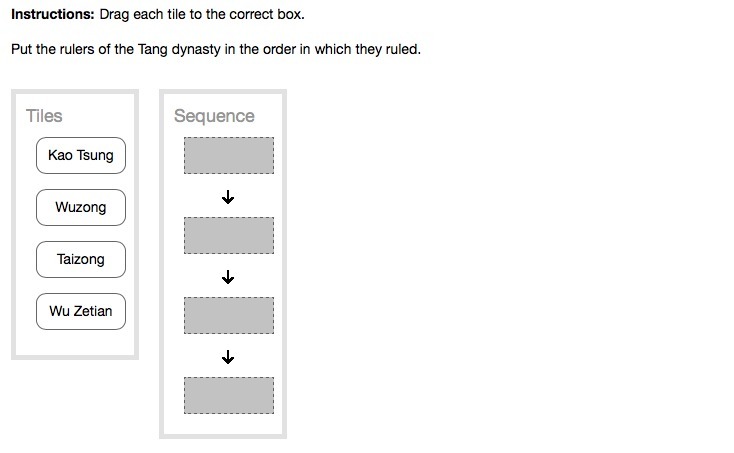Click empty space below Wu Zetian tile

coord(75,342)
